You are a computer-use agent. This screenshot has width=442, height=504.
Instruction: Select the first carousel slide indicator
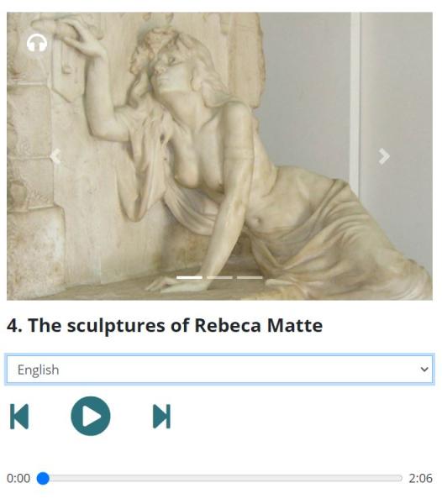(189, 277)
